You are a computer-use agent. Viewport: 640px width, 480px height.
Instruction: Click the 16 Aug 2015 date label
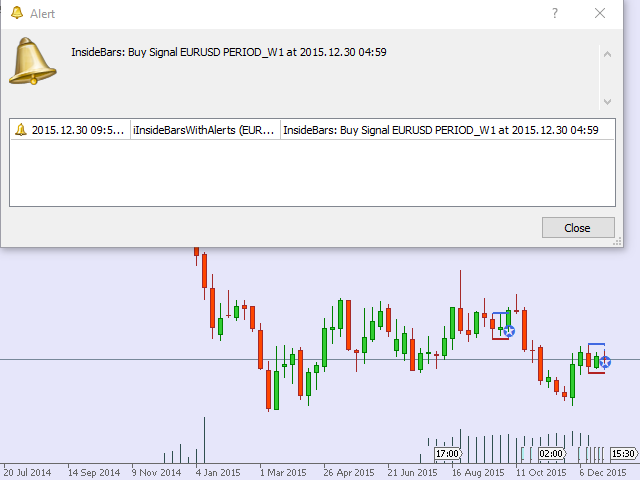[x=478, y=473]
